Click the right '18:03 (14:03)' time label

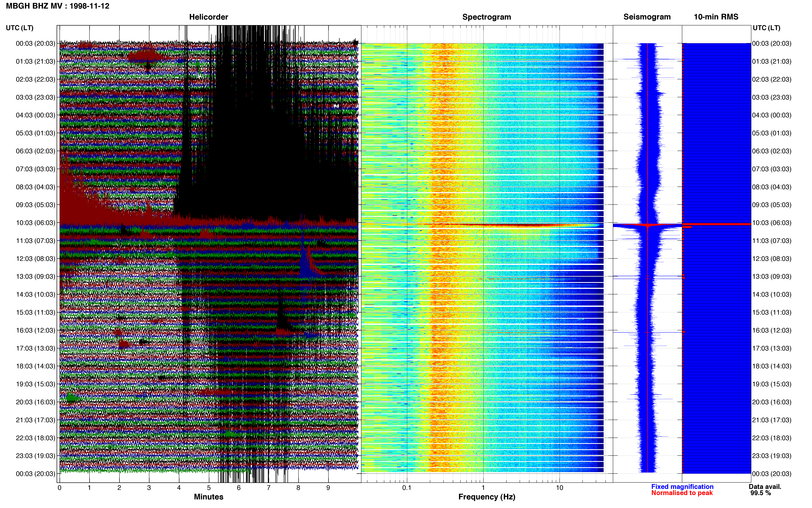(x=772, y=366)
